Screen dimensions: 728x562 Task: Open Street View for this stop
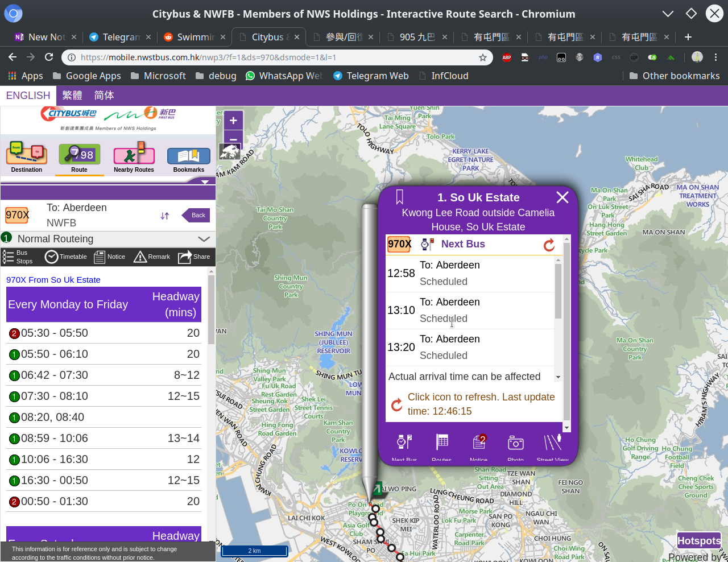coord(553,447)
